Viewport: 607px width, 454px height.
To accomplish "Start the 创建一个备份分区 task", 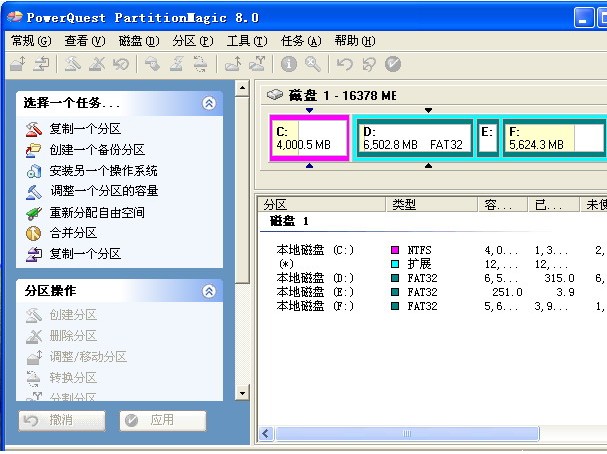I will 97,150.
